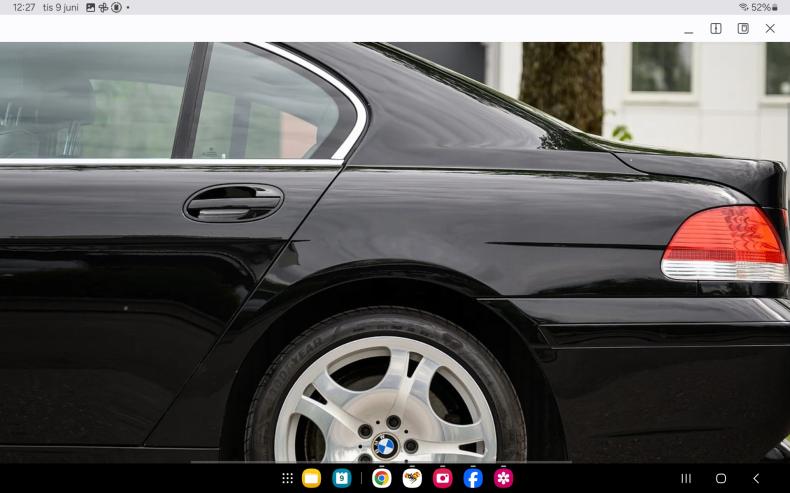Tap the fan-shaped notification icon

tap(103, 8)
